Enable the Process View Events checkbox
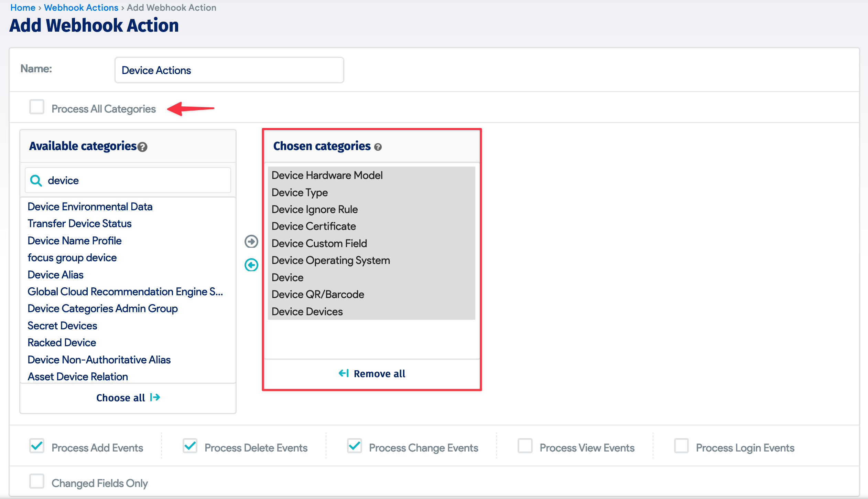The height and width of the screenshot is (499, 868). pos(525,446)
